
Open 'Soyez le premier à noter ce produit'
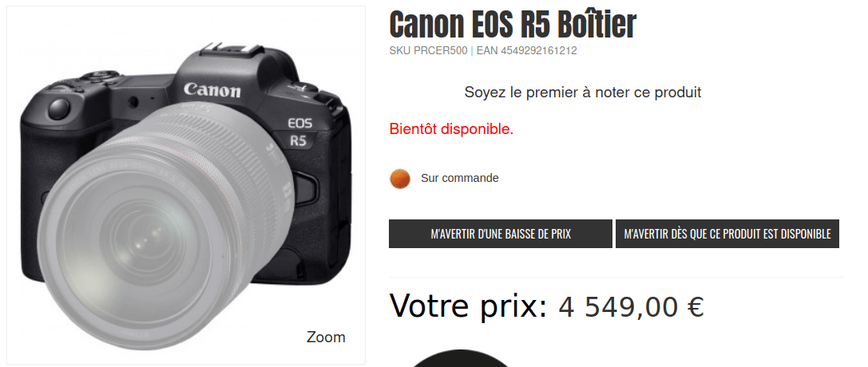pyautogui.click(x=582, y=93)
